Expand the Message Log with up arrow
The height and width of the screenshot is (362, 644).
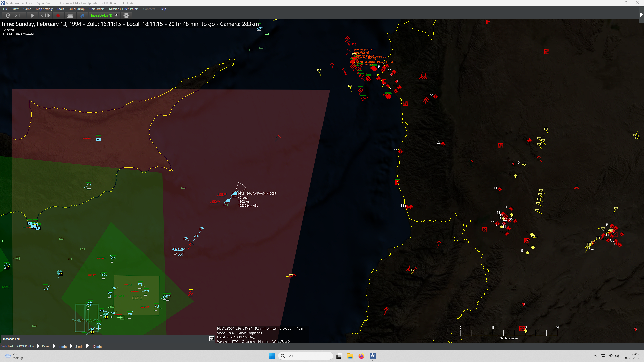tap(212, 339)
